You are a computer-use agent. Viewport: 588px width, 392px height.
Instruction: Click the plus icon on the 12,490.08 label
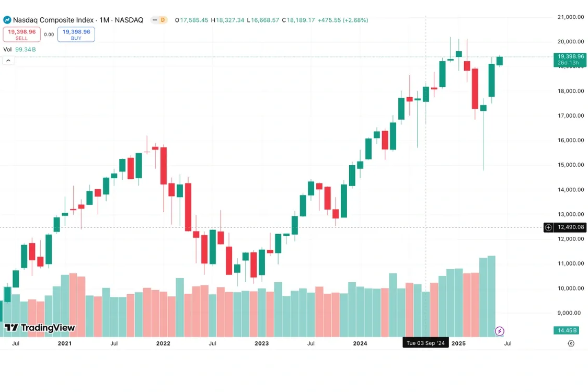tap(548, 227)
